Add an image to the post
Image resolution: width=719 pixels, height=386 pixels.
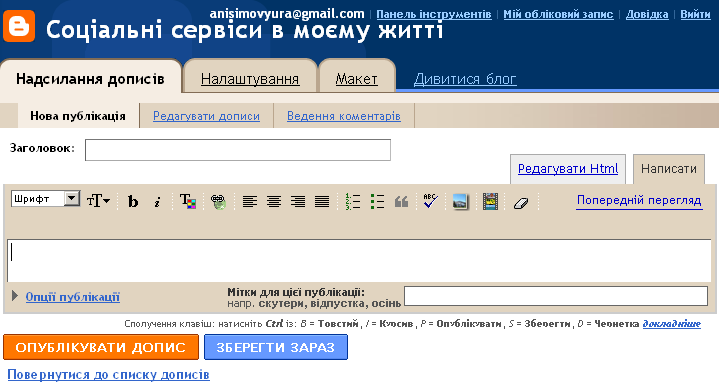pyautogui.click(x=460, y=201)
